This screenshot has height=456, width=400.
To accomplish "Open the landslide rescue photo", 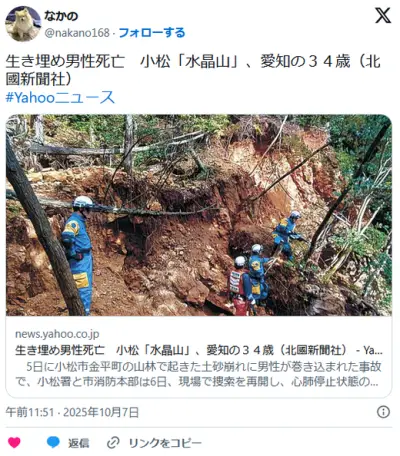I will coord(199,215).
